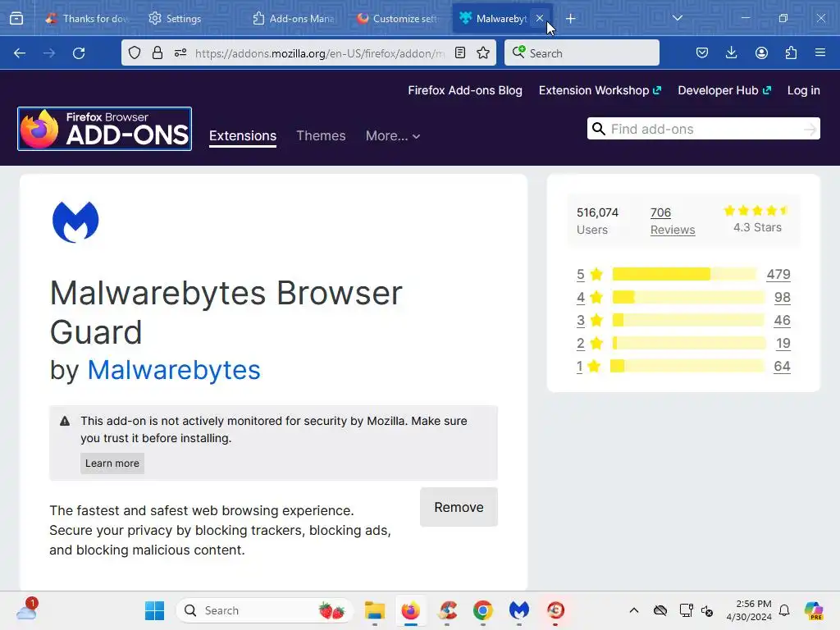Open the Firefox account icon

pos(761,52)
